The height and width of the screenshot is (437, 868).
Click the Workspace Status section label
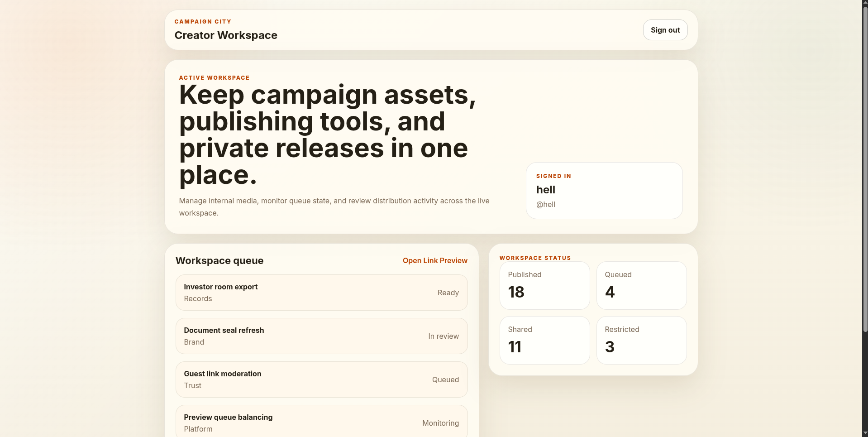(x=535, y=258)
